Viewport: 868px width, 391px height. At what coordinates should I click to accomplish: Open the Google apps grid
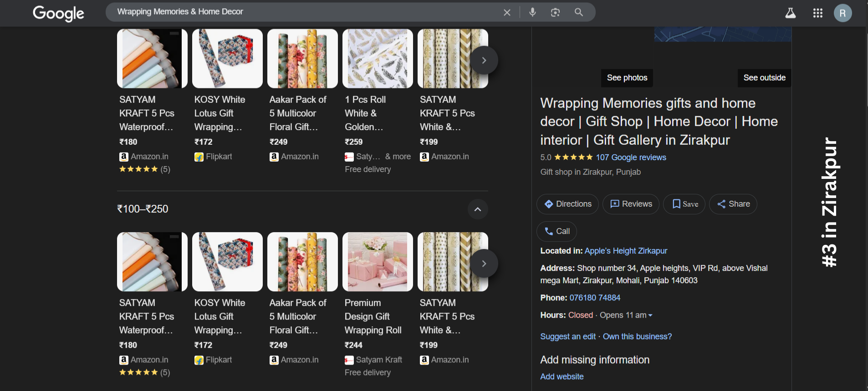(817, 13)
